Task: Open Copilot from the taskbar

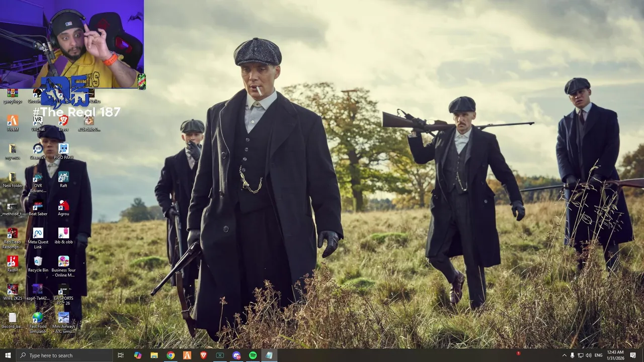Action: [137, 355]
